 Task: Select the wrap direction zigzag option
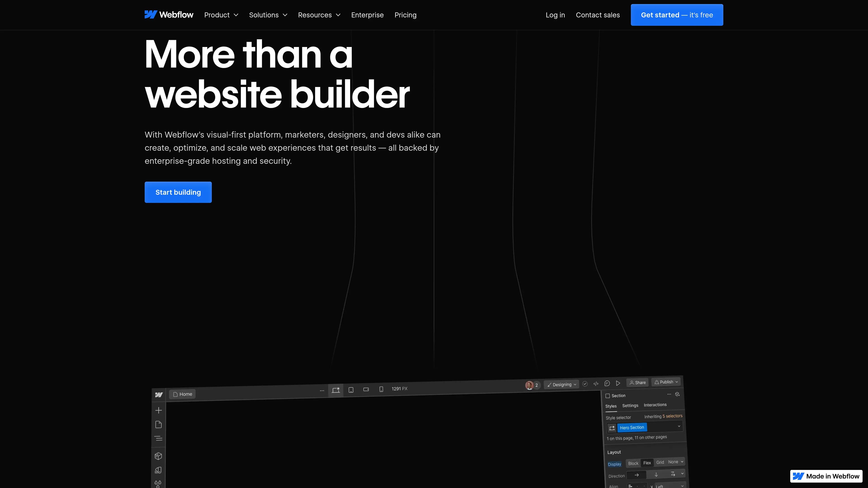673,474
